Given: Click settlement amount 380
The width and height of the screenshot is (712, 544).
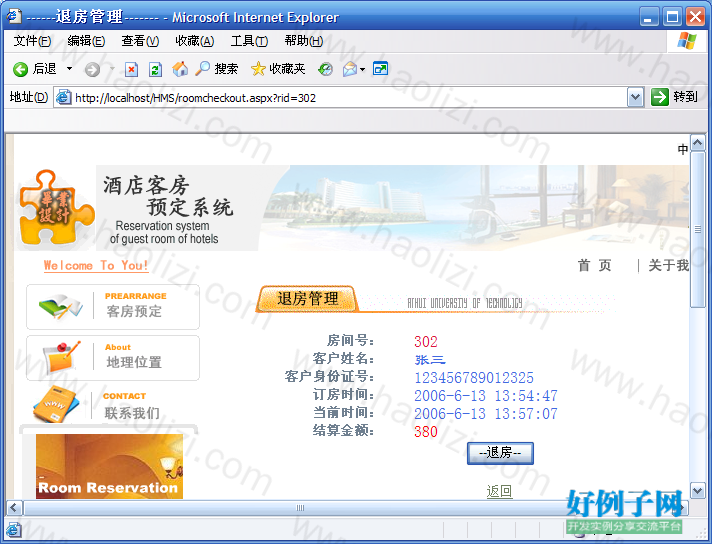Looking at the screenshot, I should pyautogui.click(x=425, y=431).
